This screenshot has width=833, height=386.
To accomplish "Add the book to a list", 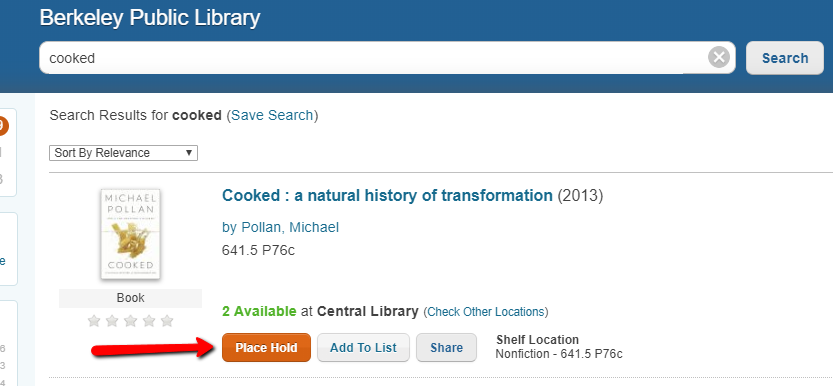I will [x=363, y=348].
